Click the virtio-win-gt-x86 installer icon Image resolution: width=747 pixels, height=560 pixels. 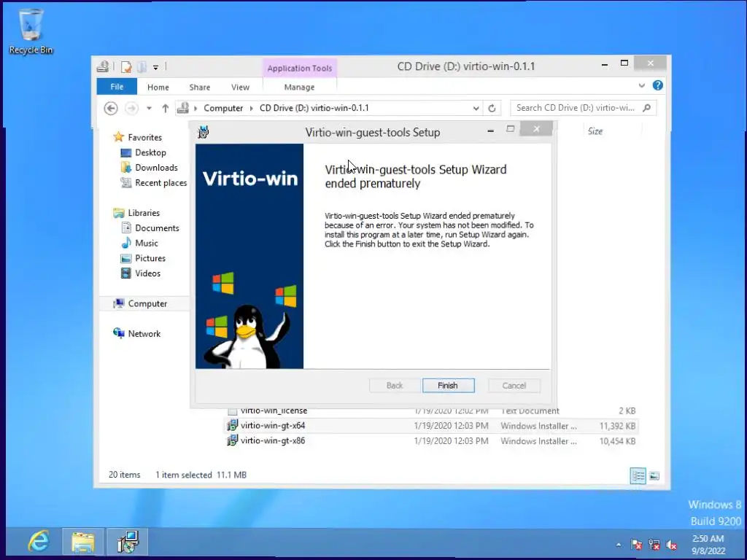232,441
